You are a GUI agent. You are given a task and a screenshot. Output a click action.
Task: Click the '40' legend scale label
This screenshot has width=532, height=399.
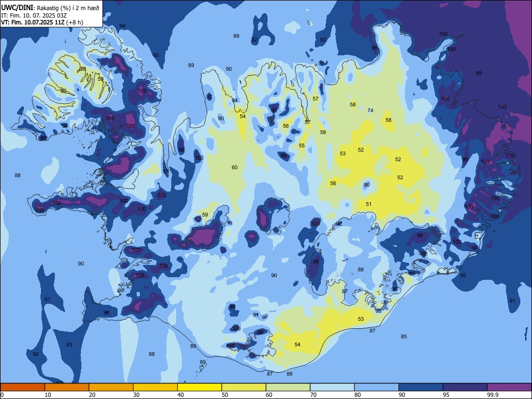coord(180,395)
